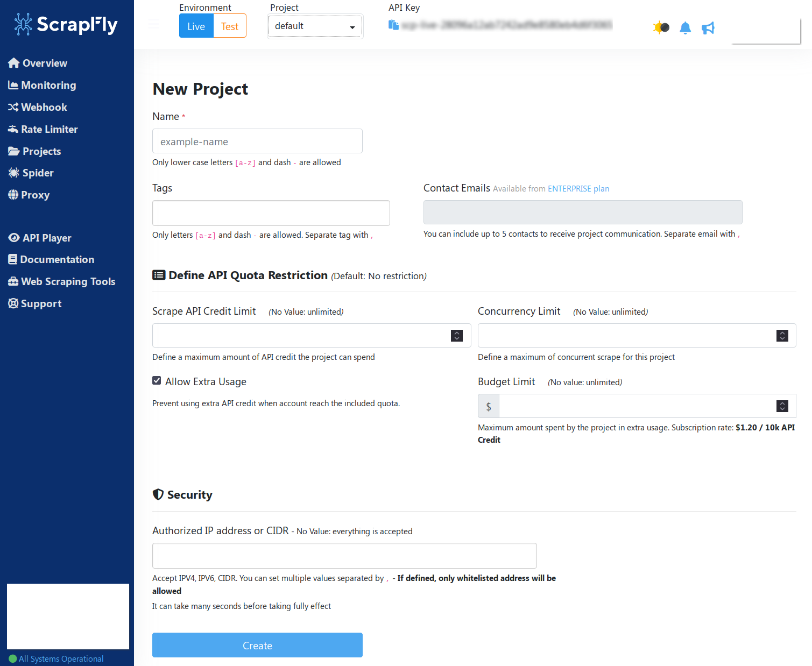This screenshot has width=812, height=666.
Task: Click the Projects folder icon
Action: click(x=14, y=151)
